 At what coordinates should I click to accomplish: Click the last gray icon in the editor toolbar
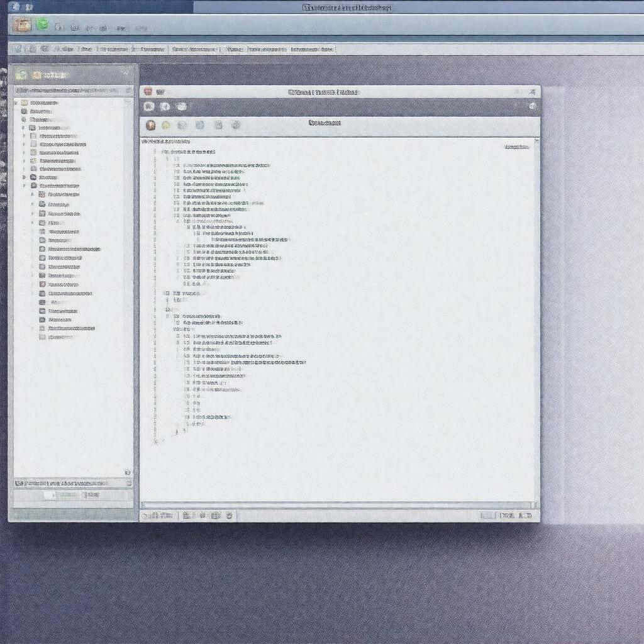pos(236,125)
